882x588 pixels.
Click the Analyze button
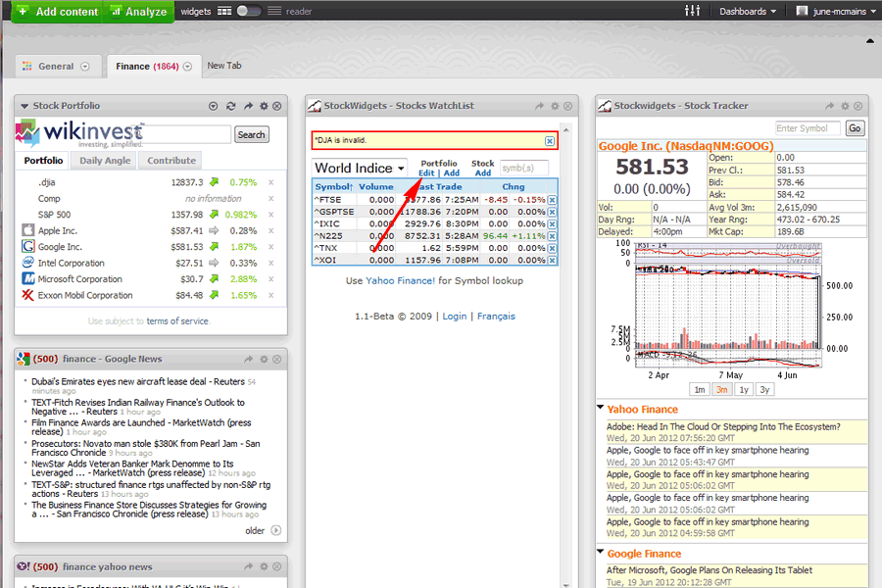pyautogui.click(x=138, y=11)
